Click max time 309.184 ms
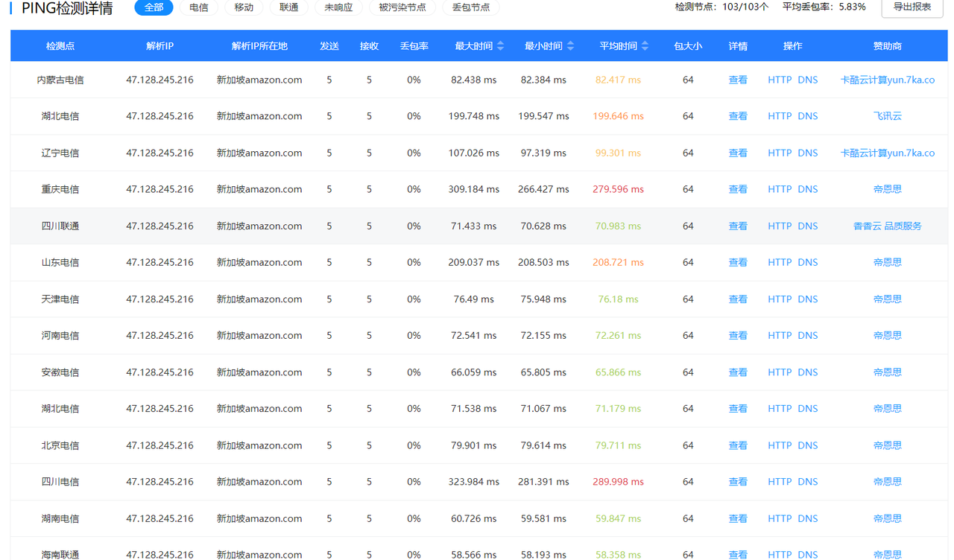This screenshot has width=954, height=560. [x=473, y=189]
